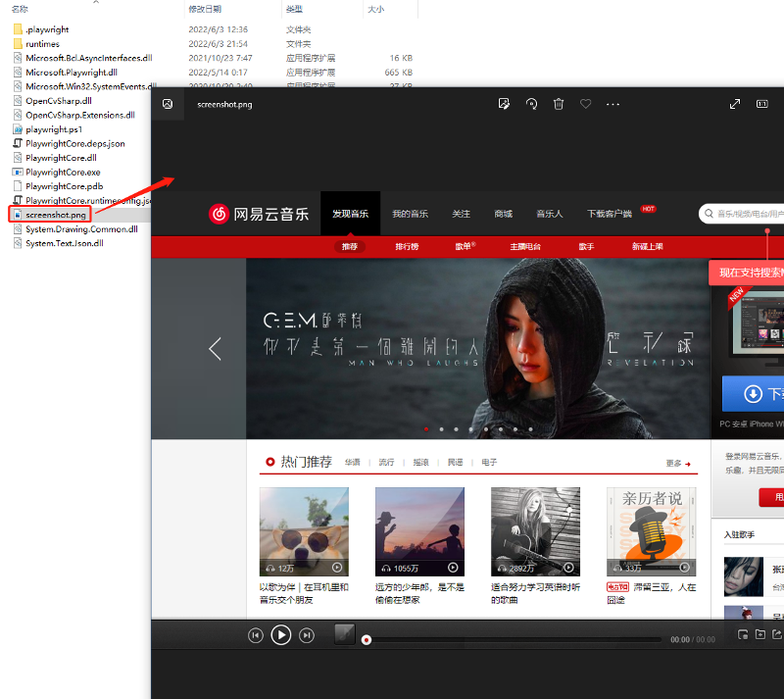Open the three-dot more options menu

pyautogui.click(x=613, y=104)
